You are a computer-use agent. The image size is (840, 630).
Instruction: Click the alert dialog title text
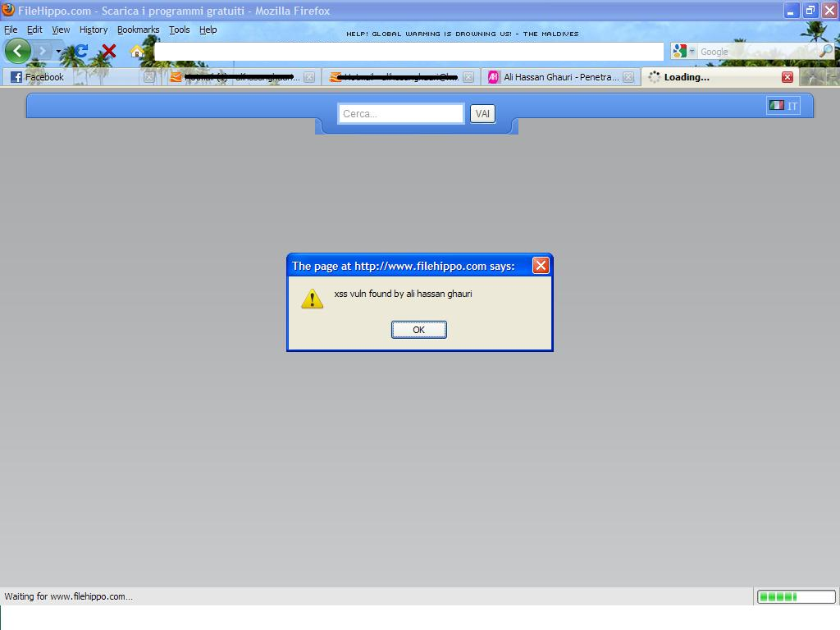coord(404,267)
